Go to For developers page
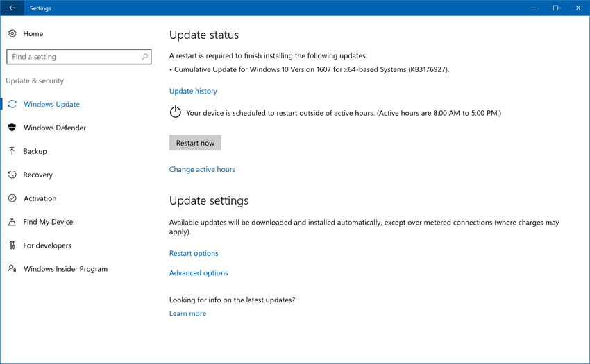This screenshot has width=590, height=364. [x=47, y=245]
